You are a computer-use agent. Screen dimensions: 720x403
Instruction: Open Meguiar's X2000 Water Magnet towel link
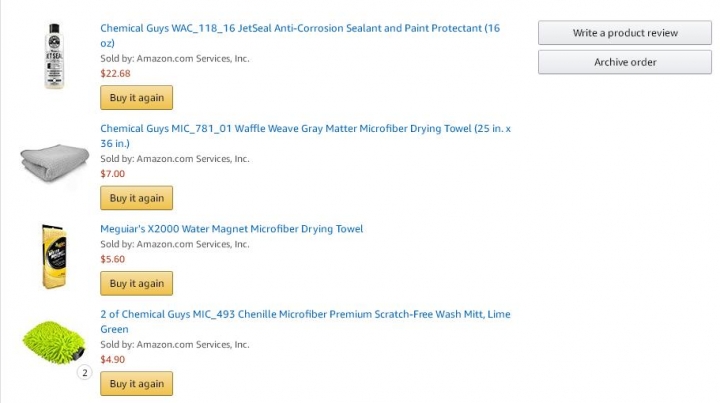[x=231, y=229]
